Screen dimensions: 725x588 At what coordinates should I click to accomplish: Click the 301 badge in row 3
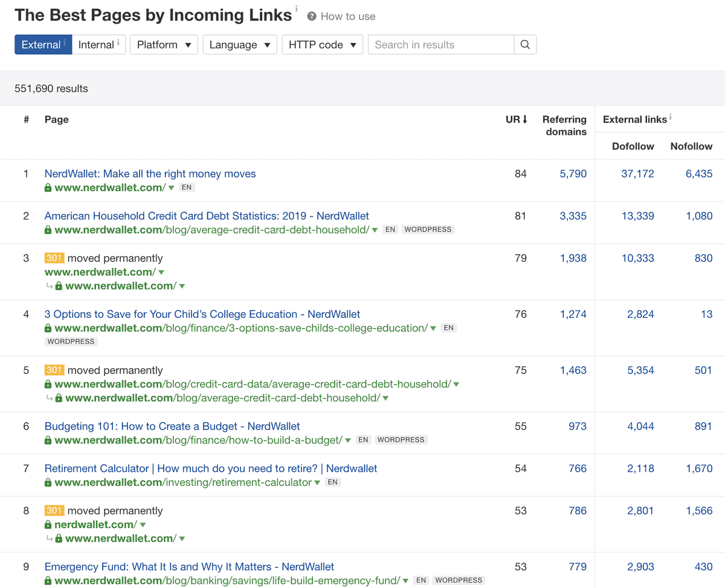(54, 258)
